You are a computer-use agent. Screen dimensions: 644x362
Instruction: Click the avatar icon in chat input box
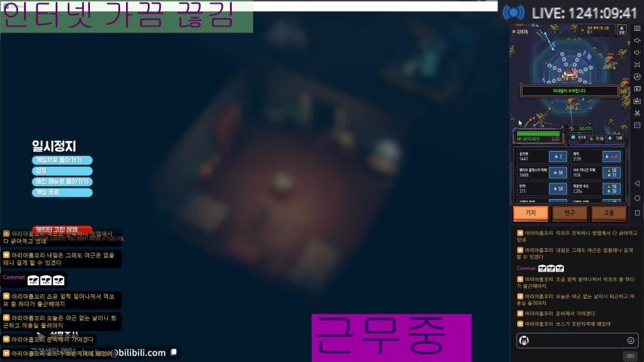524,340
